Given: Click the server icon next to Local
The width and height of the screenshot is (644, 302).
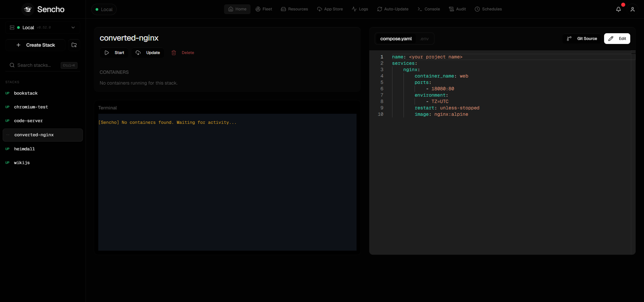Looking at the screenshot, I should pyautogui.click(x=12, y=28).
